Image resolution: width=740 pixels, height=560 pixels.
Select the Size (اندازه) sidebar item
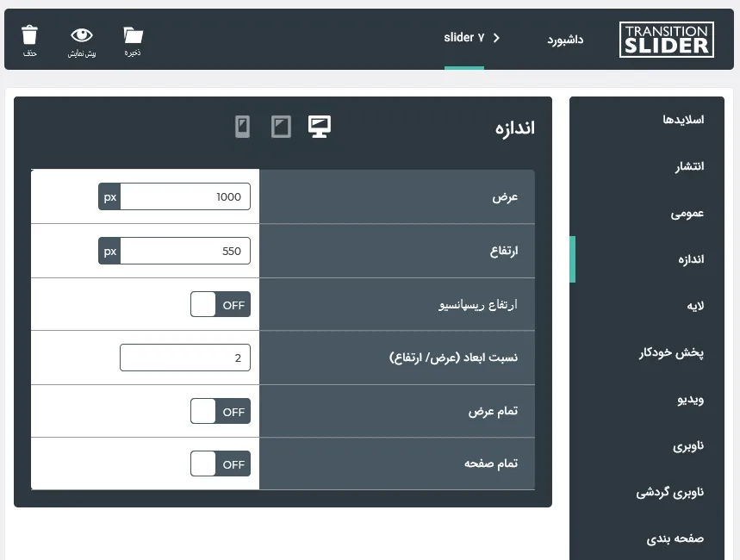pos(691,259)
